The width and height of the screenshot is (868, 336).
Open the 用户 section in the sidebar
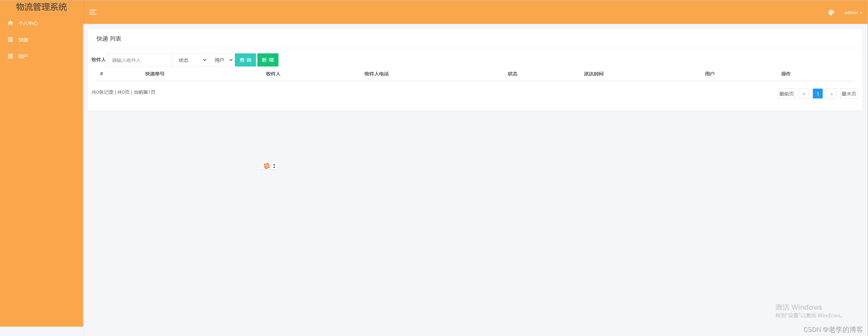coord(23,56)
